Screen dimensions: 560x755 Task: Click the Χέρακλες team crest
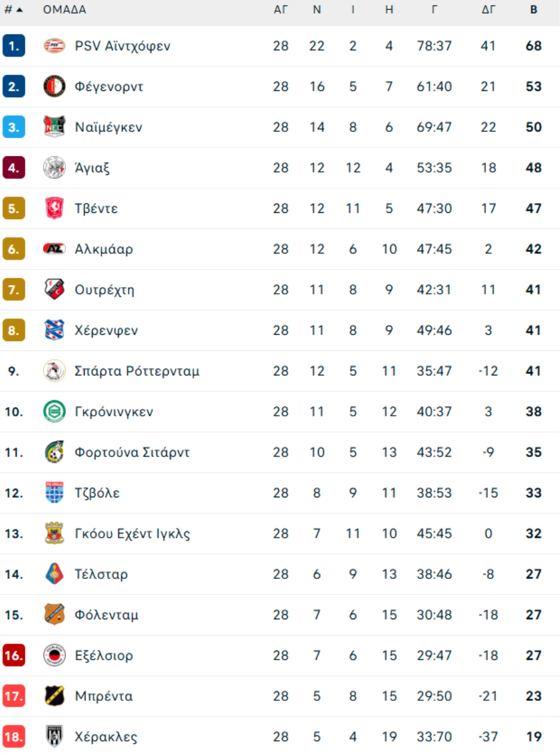point(54,737)
